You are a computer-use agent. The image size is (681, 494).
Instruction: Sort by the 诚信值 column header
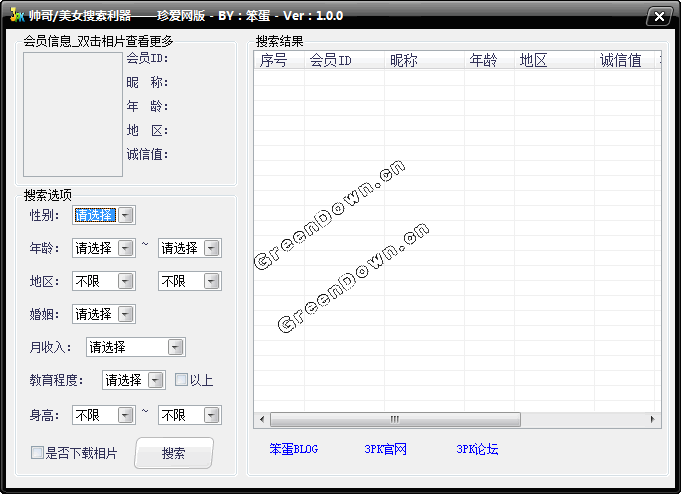pyautogui.click(x=624, y=60)
